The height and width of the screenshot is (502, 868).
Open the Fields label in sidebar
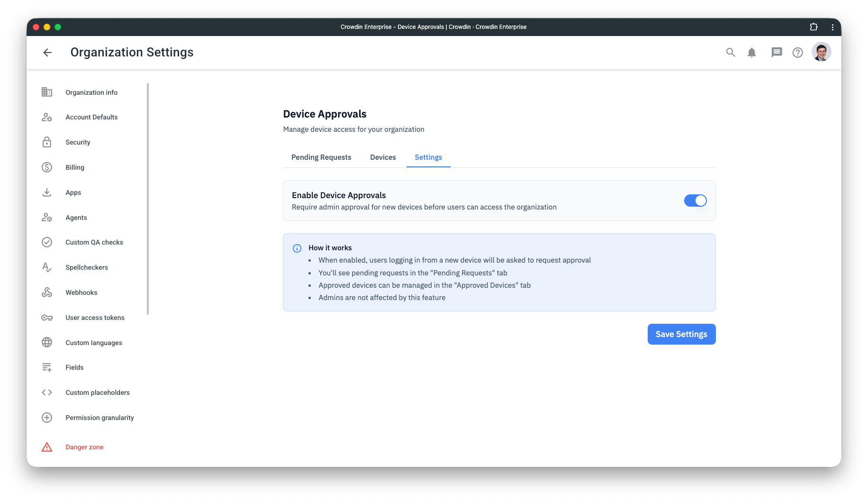pos(74,367)
